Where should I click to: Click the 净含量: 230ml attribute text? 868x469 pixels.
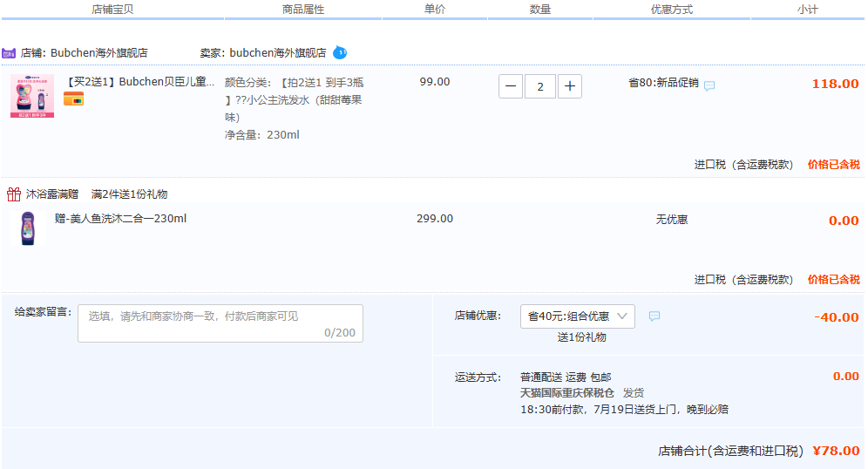click(261, 135)
